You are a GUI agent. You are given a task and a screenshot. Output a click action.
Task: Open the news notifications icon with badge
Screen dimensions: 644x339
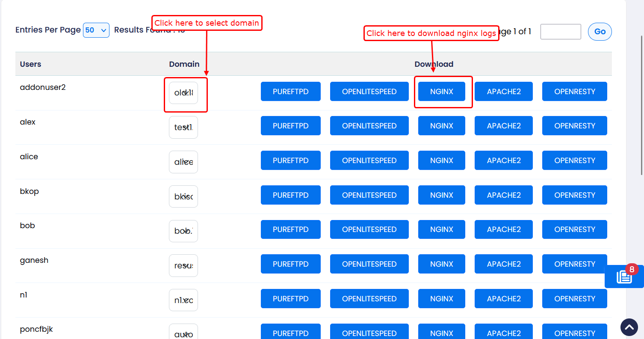[624, 277]
